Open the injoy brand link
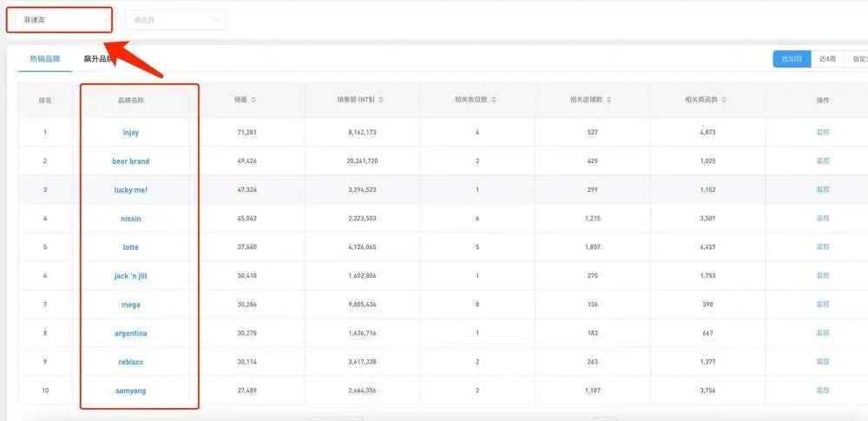The image size is (868, 421). point(131,133)
